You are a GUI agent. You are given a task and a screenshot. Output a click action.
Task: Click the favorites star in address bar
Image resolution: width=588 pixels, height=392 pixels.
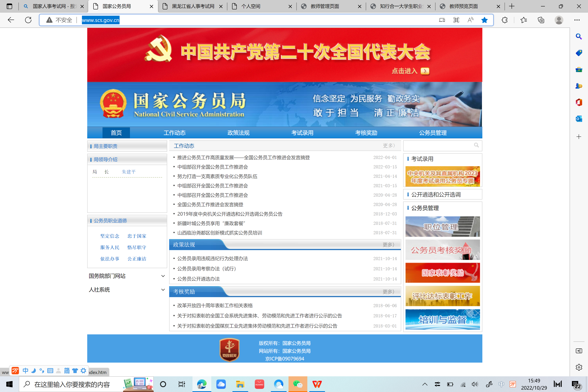pyautogui.click(x=484, y=20)
